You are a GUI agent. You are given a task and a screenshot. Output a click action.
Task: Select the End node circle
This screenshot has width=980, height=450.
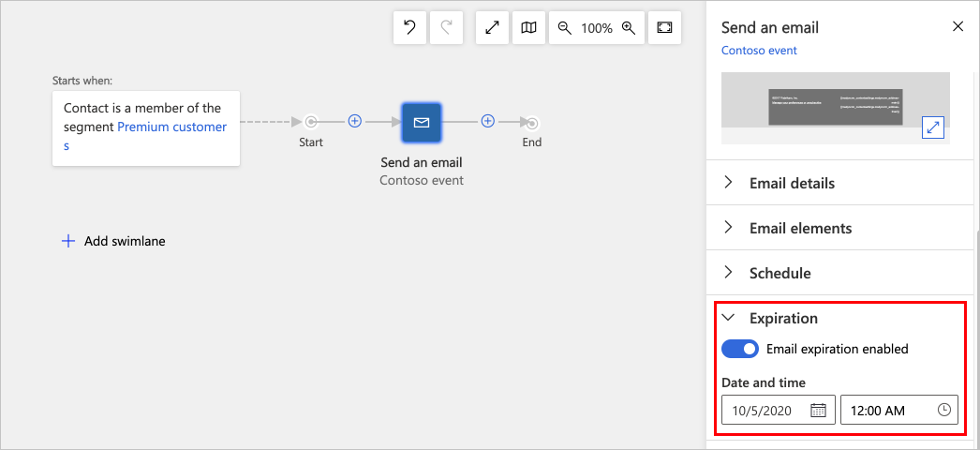532,123
